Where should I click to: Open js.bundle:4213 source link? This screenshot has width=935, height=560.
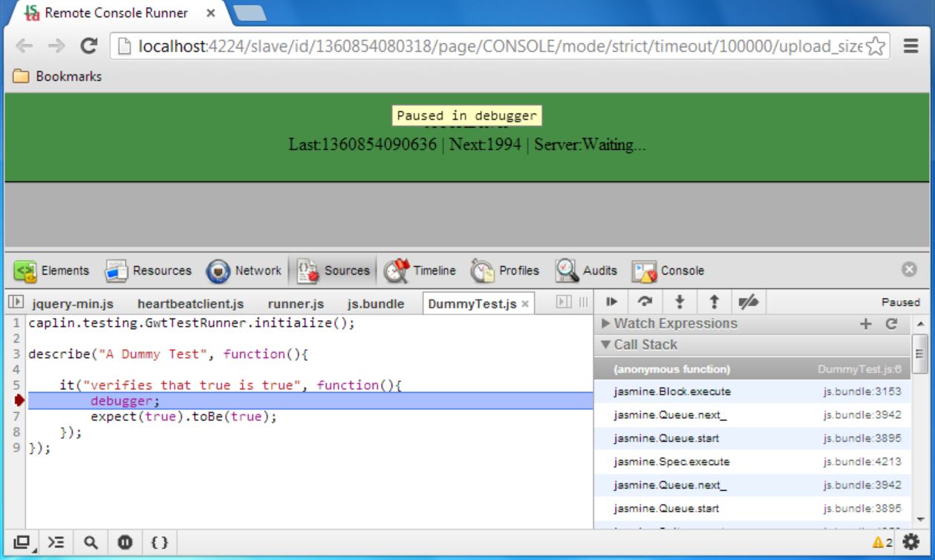pos(862,462)
